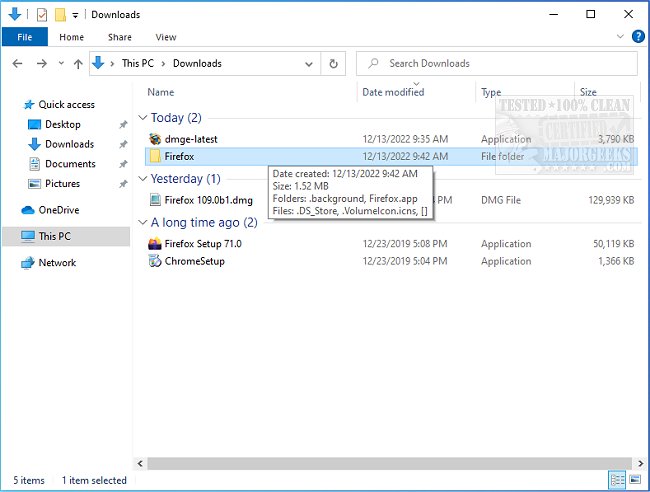The image size is (650, 492).
Task: Open Downloads in the navigation pane
Action: tap(69, 144)
